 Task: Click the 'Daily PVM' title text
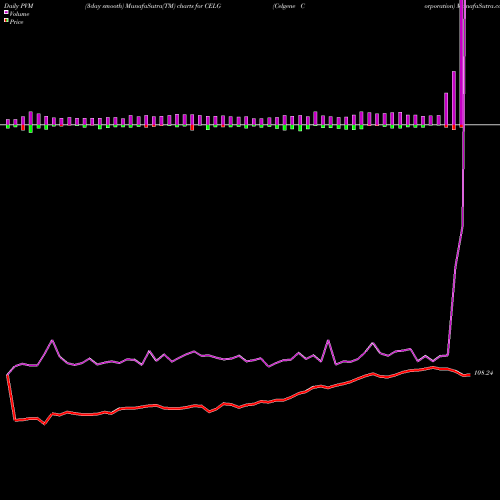click(19, 6)
